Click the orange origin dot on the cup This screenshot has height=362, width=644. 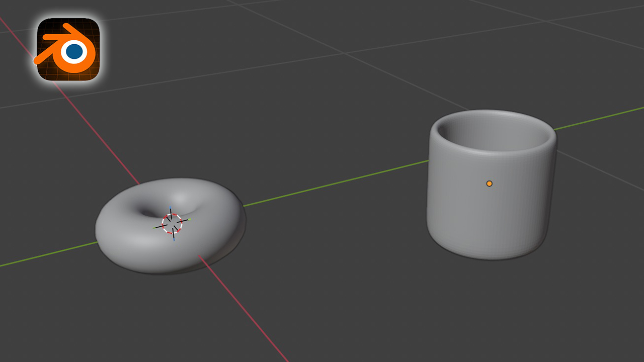pos(489,184)
